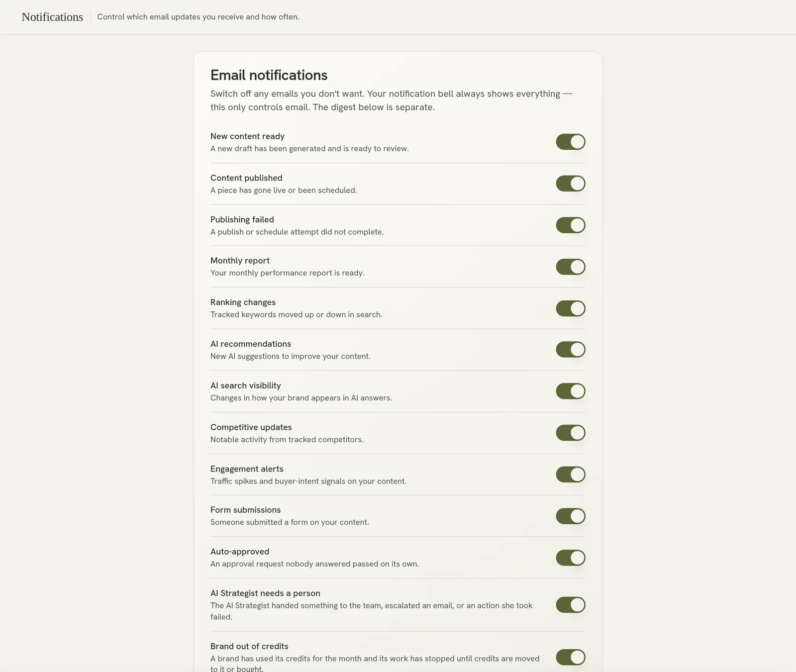Click "Ranking changes" label text
This screenshot has width=796, height=672.
tap(243, 302)
